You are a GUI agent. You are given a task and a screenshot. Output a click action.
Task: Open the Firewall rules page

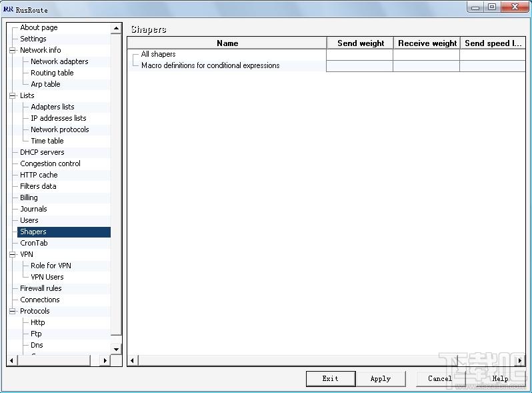(41, 288)
